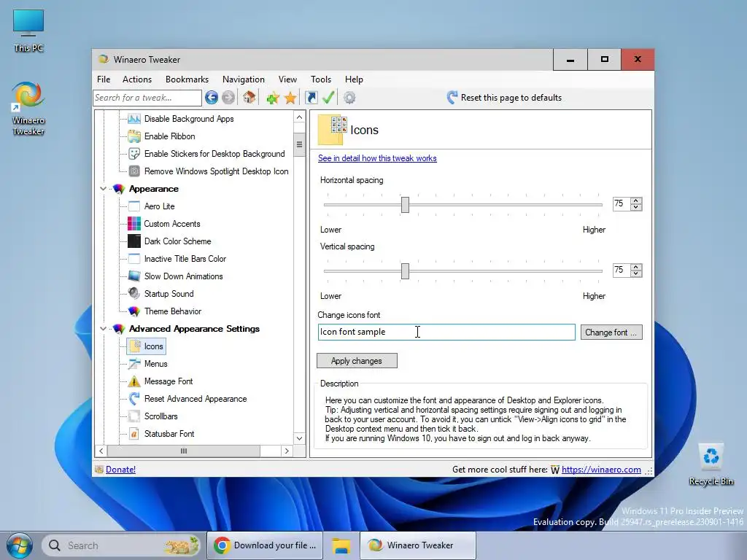The height and width of the screenshot is (560, 747).
Task: Decrease Horizontal spacing value with down arrow
Action: 636,207
